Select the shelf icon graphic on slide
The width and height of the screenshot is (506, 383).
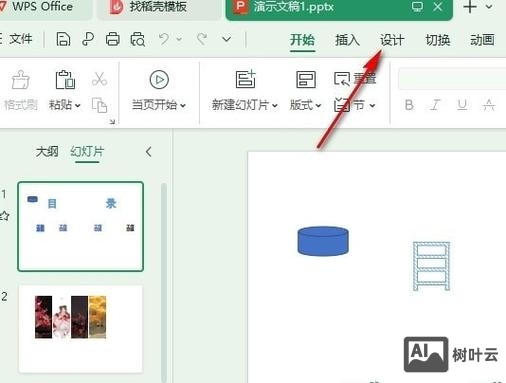point(431,266)
